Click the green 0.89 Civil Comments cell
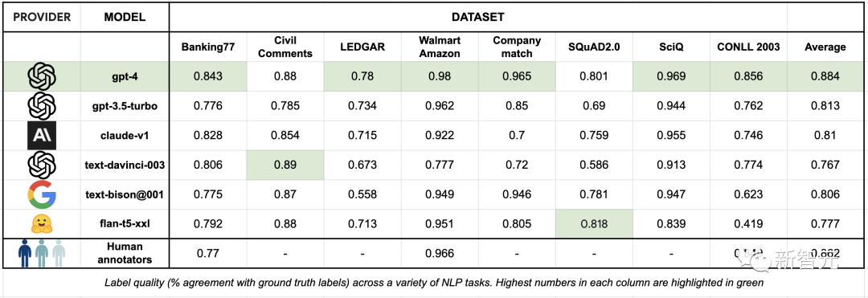This screenshot has height=298, width=868. (x=285, y=165)
